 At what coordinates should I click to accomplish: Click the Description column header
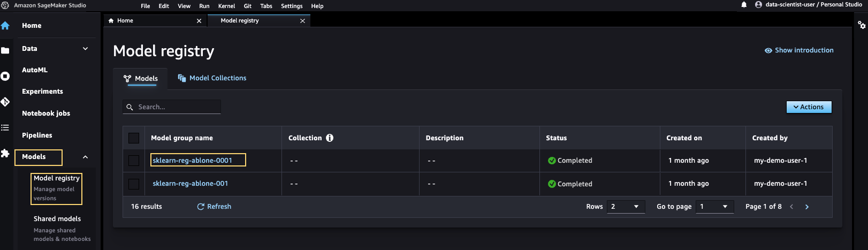point(444,138)
